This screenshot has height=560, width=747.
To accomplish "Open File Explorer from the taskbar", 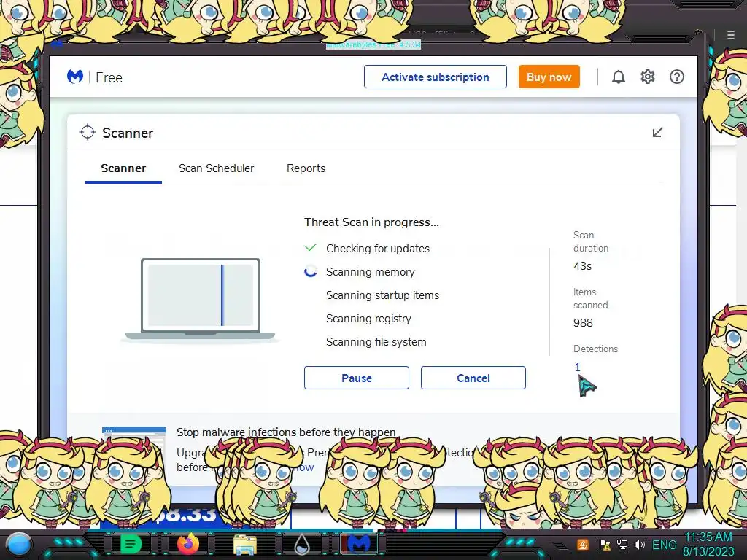I will pos(245,545).
